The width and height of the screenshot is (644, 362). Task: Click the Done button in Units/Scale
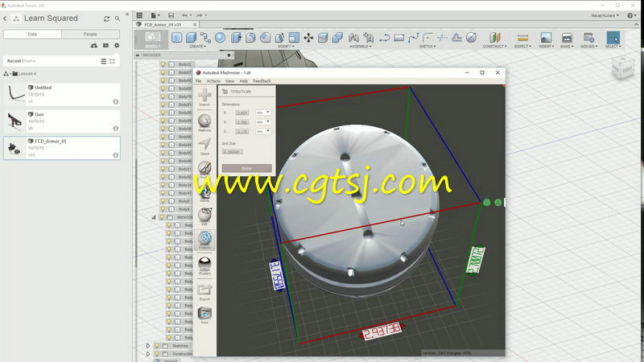tap(246, 168)
